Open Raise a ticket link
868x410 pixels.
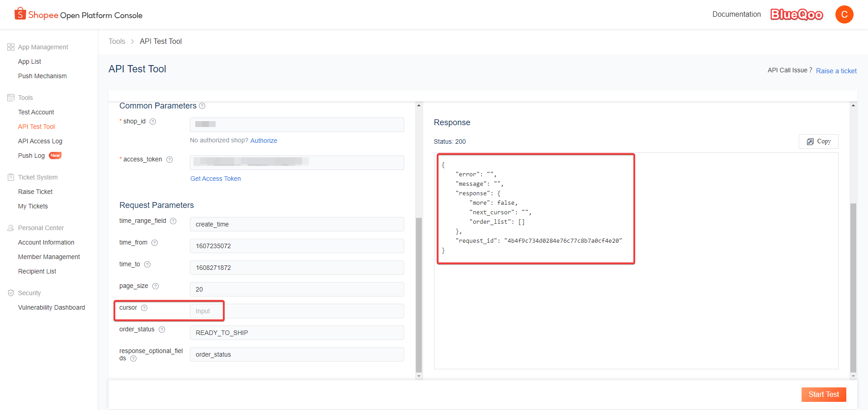[836, 71]
